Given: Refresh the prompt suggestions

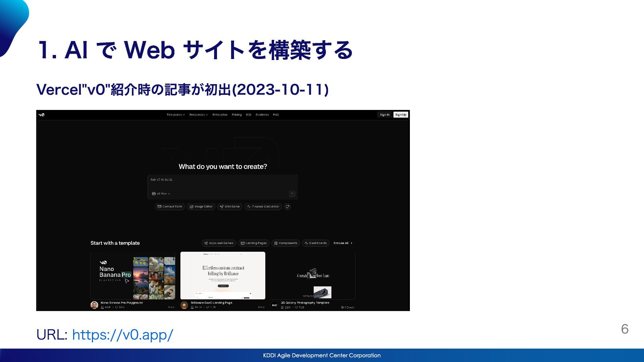Looking at the screenshot, I should coord(287,206).
